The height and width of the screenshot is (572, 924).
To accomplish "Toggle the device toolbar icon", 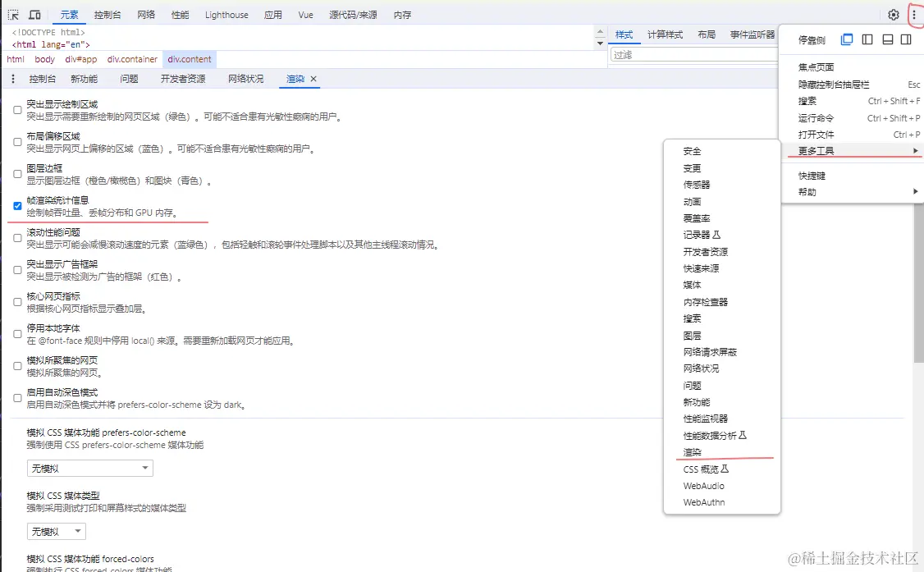I will pos(34,15).
